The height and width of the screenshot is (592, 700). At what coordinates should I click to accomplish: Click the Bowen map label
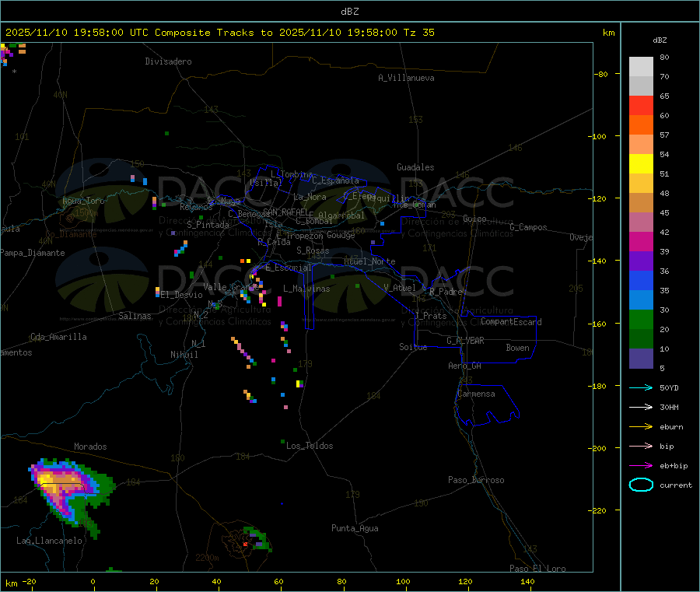518,348
